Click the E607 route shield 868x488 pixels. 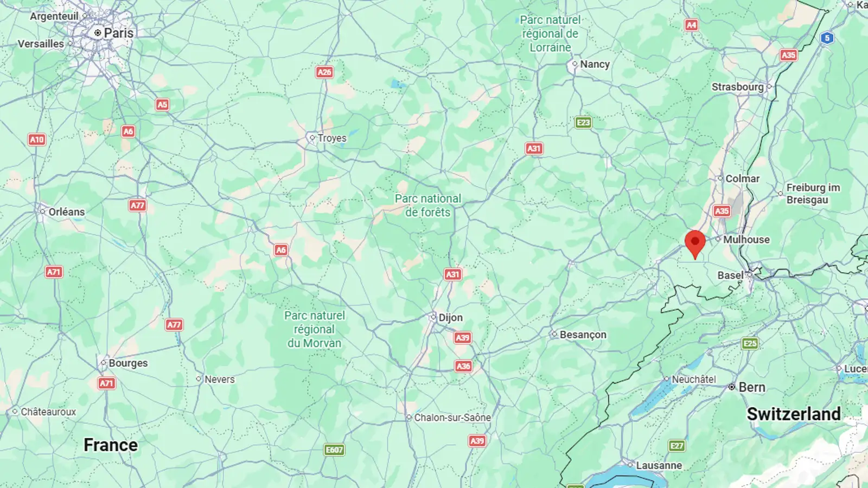[334, 450]
